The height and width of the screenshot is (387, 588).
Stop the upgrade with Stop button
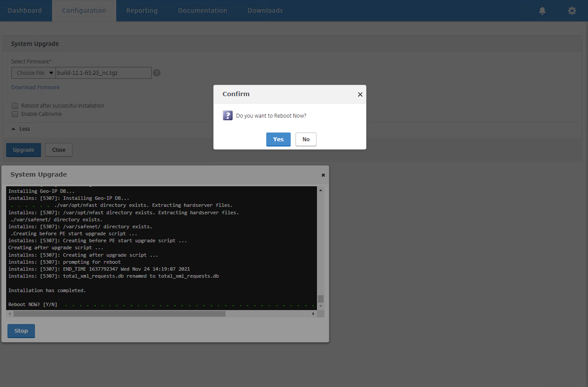click(x=21, y=331)
